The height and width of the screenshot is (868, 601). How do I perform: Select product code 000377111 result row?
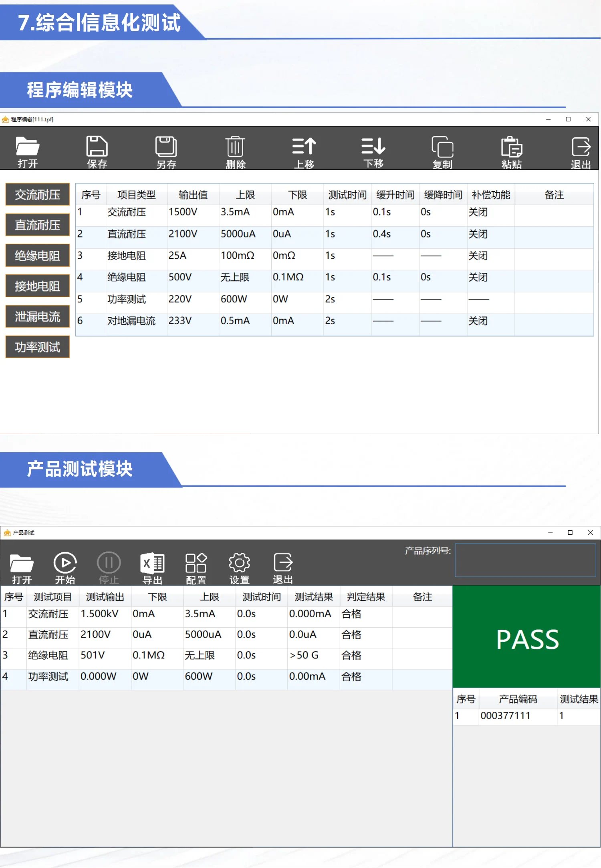tap(505, 716)
